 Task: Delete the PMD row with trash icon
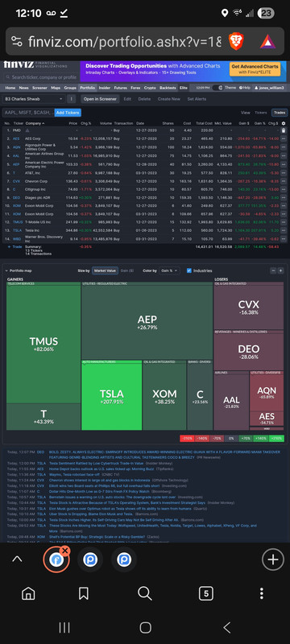click(x=283, y=130)
